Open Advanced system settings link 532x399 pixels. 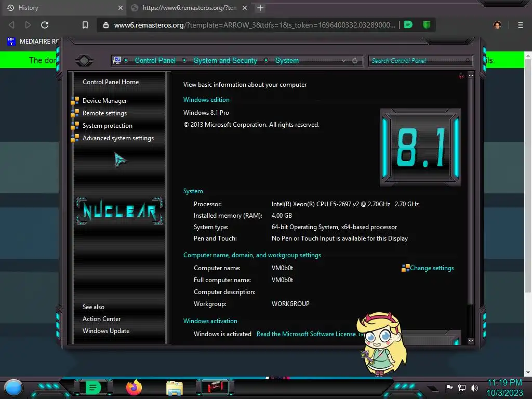click(118, 138)
